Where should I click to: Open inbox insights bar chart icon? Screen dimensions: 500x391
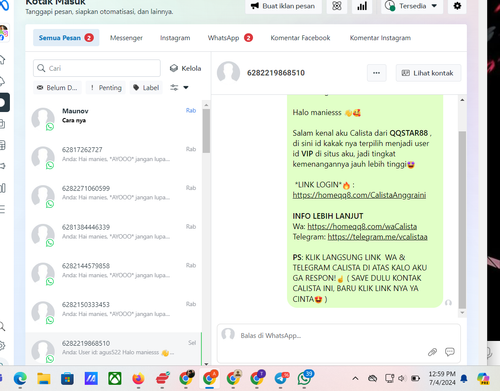[362, 6]
